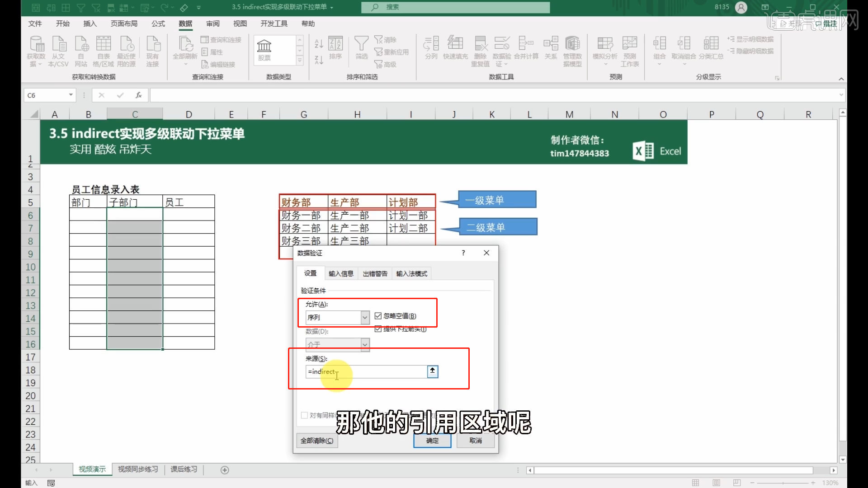This screenshot has height=488, width=868.
Task: Select the From Text/CSV import icon
Action: tap(58, 51)
